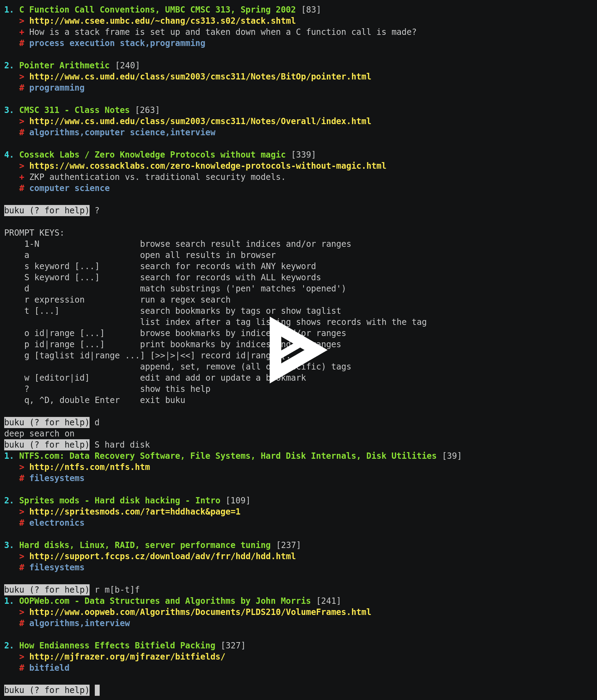Screen dimensions: 597x700
Task: Open the stack.shtml link for C Function Call Conventions
Action: (x=162, y=21)
